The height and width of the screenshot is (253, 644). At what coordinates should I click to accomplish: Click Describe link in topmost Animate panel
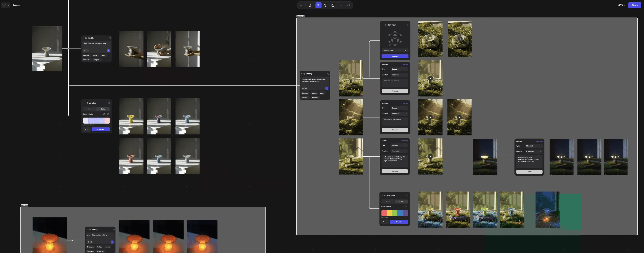(405, 65)
